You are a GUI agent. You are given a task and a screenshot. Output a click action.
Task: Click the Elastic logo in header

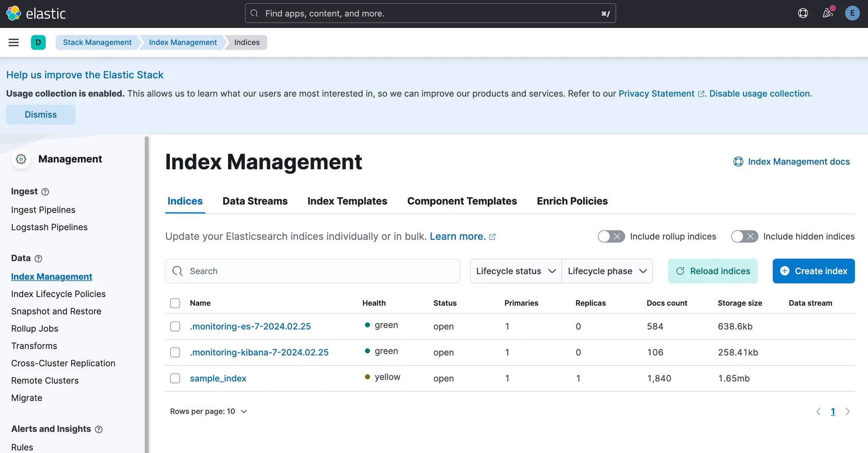click(x=36, y=14)
